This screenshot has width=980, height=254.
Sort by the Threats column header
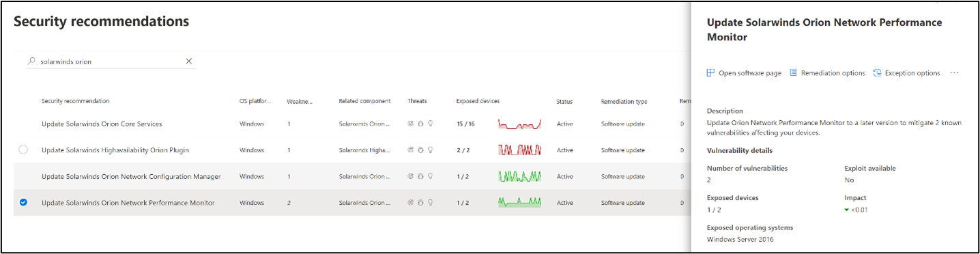coord(417,101)
